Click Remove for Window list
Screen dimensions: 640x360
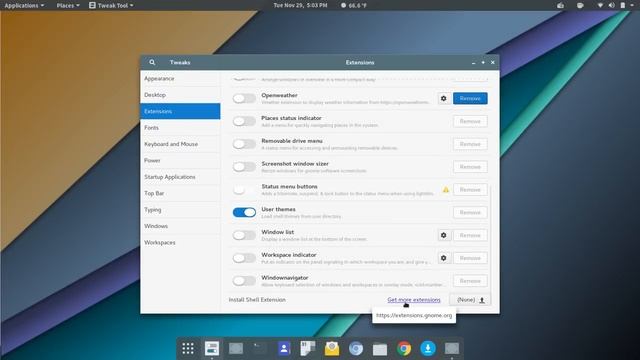click(470, 235)
